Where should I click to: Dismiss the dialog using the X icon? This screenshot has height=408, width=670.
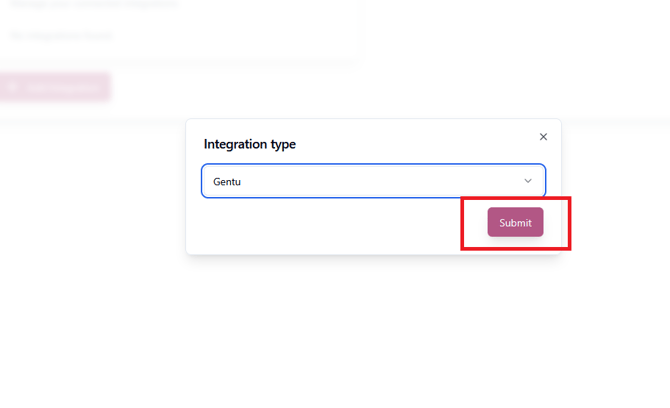click(x=543, y=137)
